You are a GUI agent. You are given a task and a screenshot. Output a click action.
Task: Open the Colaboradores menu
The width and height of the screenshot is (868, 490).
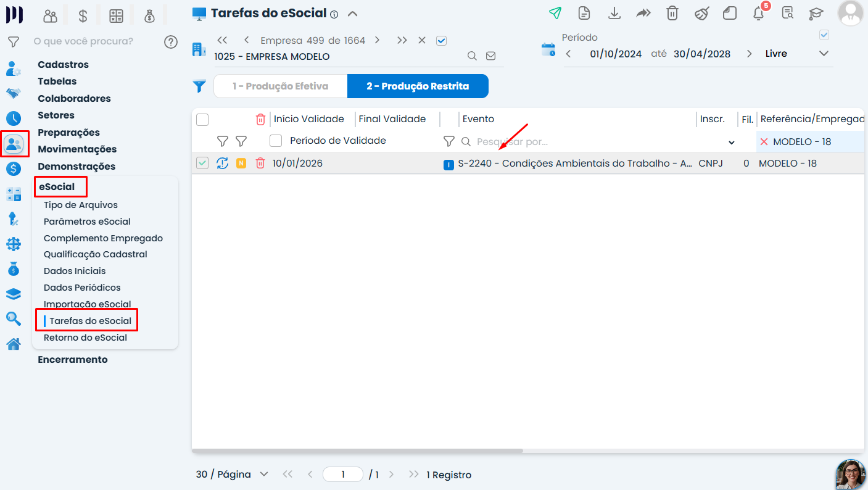(74, 99)
